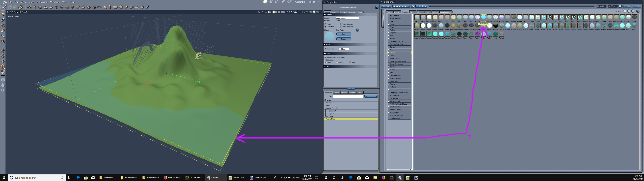The width and height of the screenshot is (644, 181).
Task: Uncheck the Casts shadows checkbox
Action: coord(341,24)
